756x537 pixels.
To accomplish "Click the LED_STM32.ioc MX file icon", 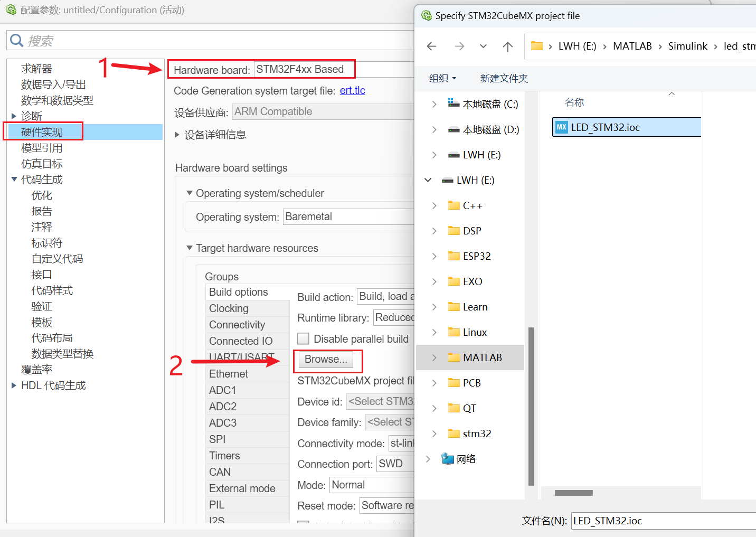I will point(562,127).
